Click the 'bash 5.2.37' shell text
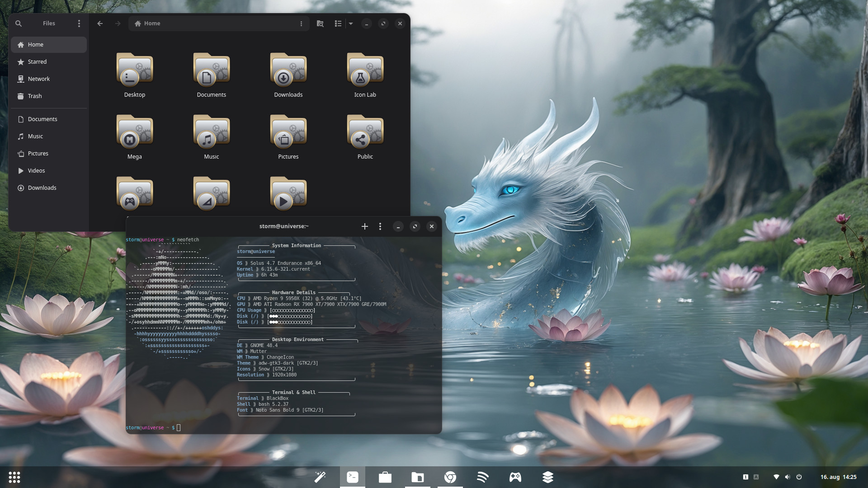Screen dimensions: 868x488 [x=274, y=404]
